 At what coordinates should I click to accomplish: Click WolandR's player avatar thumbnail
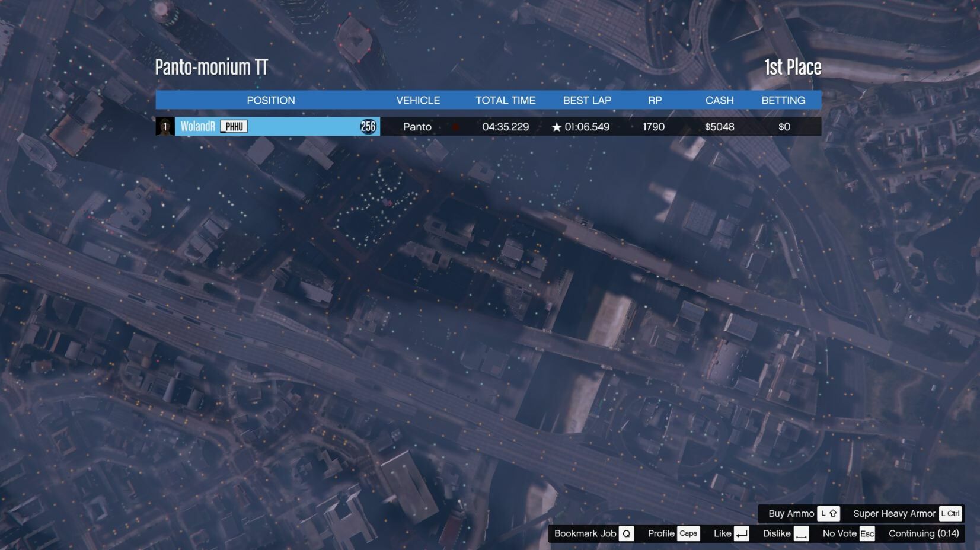point(165,126)
